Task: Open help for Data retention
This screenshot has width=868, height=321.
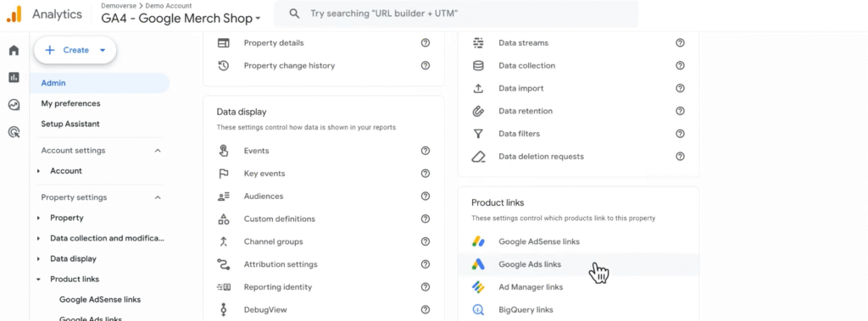Action: coord(681,111)
